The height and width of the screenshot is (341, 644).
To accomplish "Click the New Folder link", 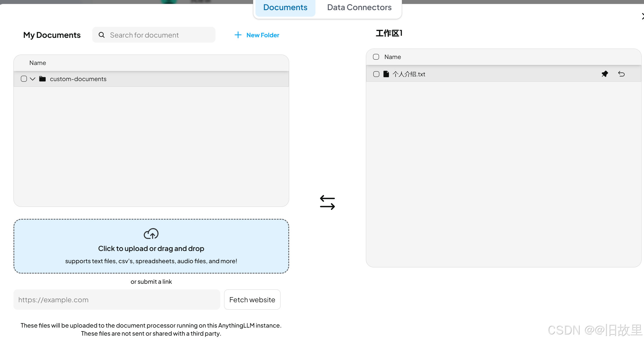I will pyautogui.click(x=263, y=35).
